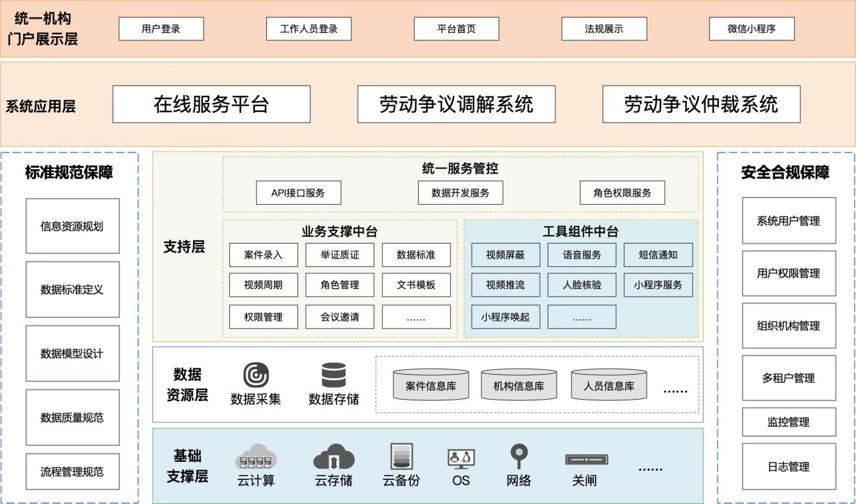Select the 人员信息库 database shape

pos(608,385)
